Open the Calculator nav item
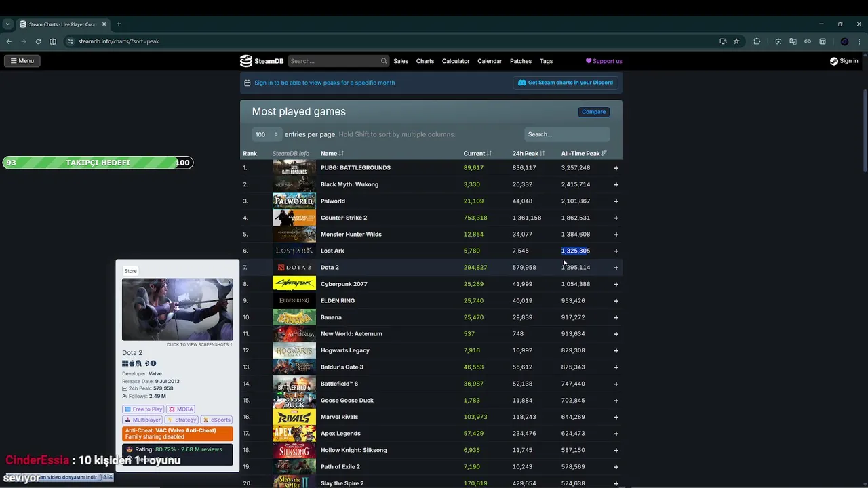 click(456, 61)
